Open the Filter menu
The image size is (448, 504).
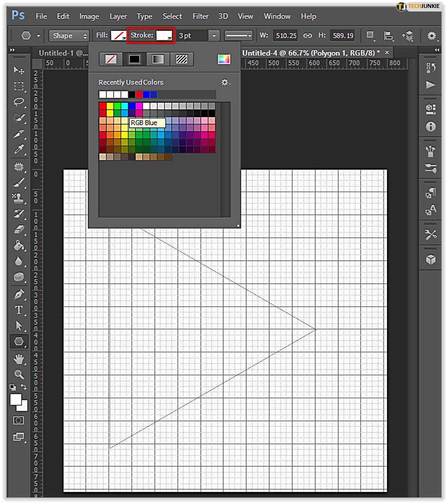tap(200, 16)
